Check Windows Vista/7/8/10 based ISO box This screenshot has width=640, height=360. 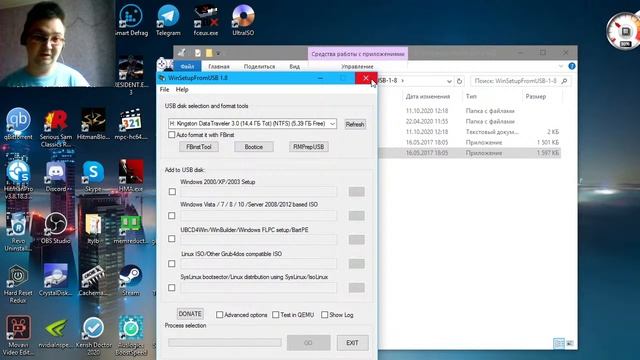tap(172, 216)
